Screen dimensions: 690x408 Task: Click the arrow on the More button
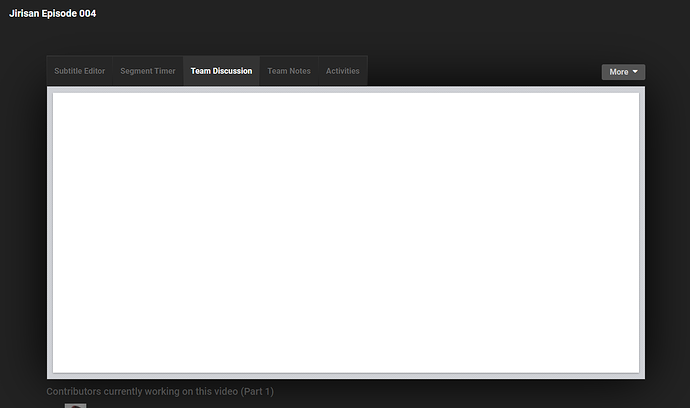click(x=637, y=72)
